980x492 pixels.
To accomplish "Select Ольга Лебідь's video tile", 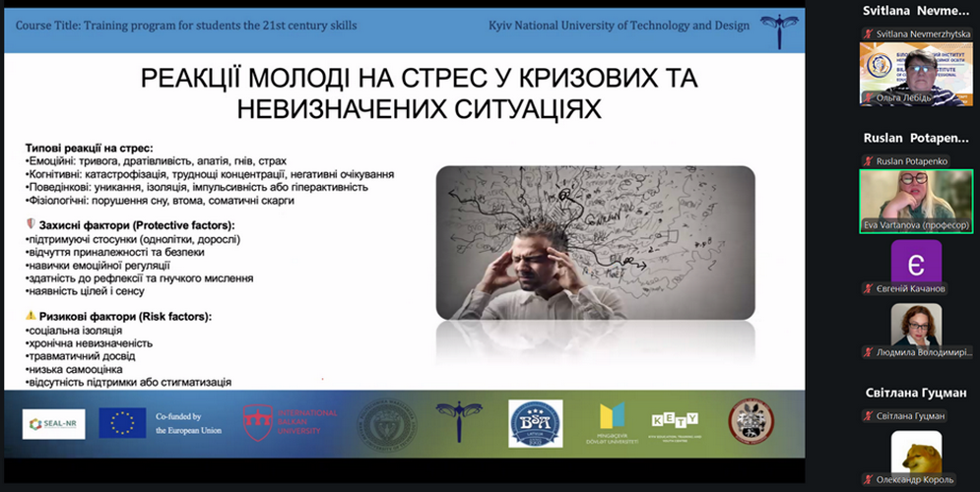I will click(916, 74).
